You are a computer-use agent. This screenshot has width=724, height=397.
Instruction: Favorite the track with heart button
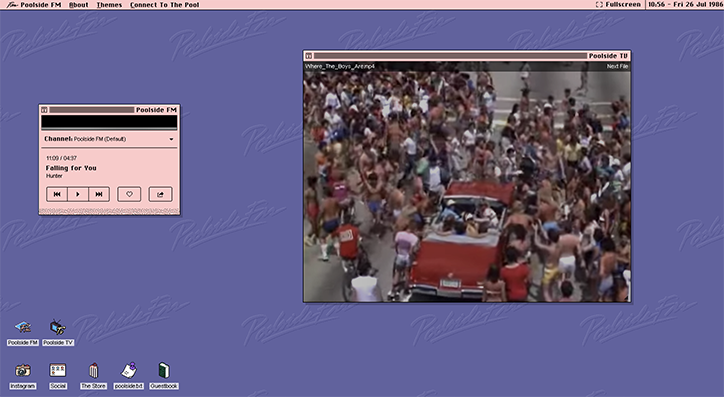click(129, 194)
